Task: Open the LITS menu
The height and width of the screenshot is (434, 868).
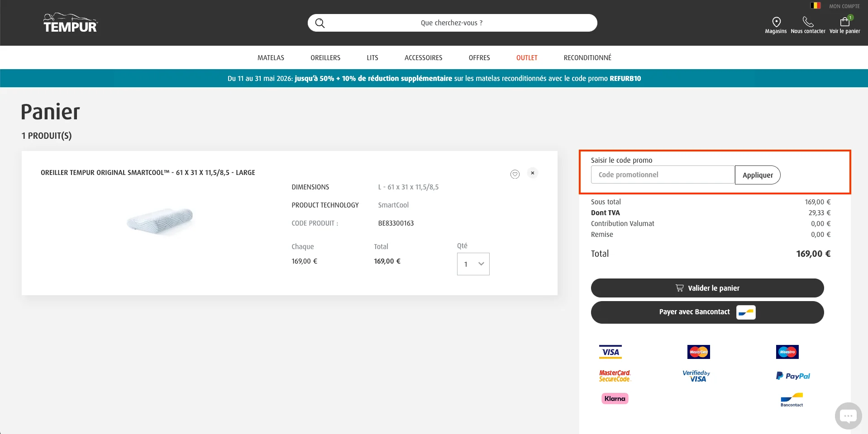Action: [372, 58]
